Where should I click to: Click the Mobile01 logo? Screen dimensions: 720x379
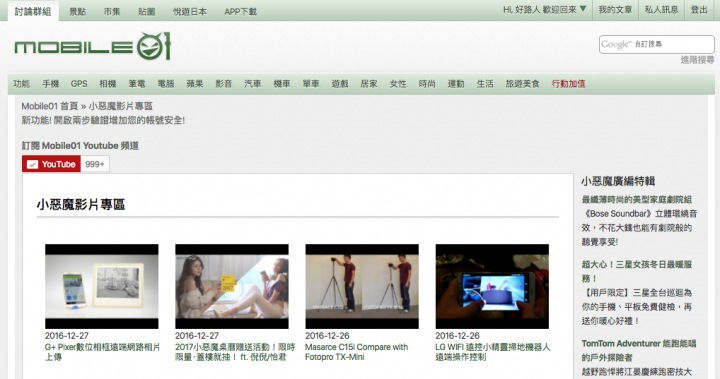tap(93, 46)
